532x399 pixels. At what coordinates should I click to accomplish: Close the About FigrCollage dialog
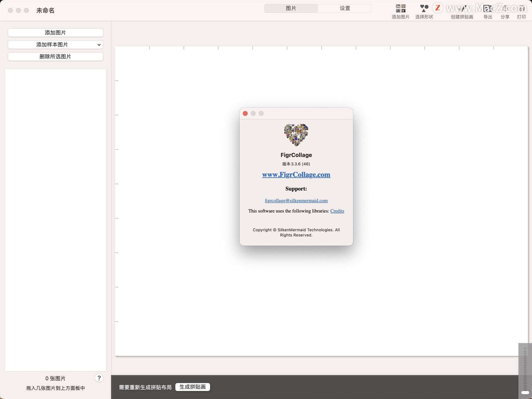click(x=245, y=113)
